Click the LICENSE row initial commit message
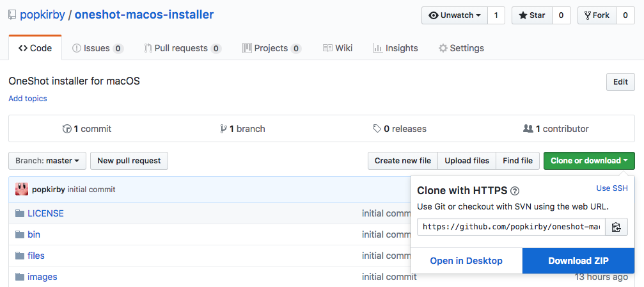The image size is (644, 287). click(386, 213)
